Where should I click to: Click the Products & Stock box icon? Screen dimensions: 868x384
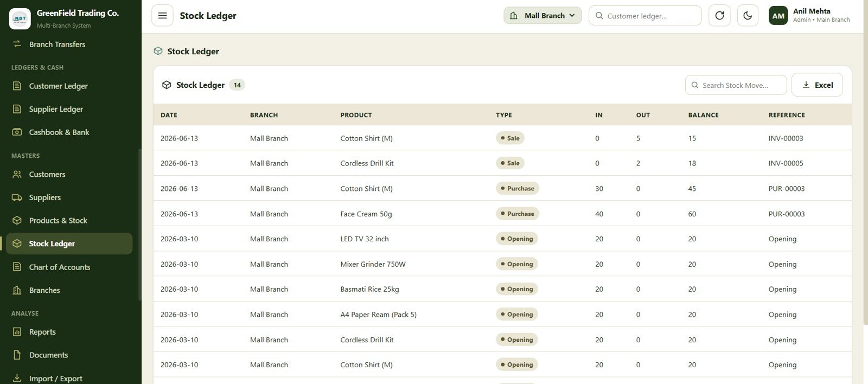17,221
